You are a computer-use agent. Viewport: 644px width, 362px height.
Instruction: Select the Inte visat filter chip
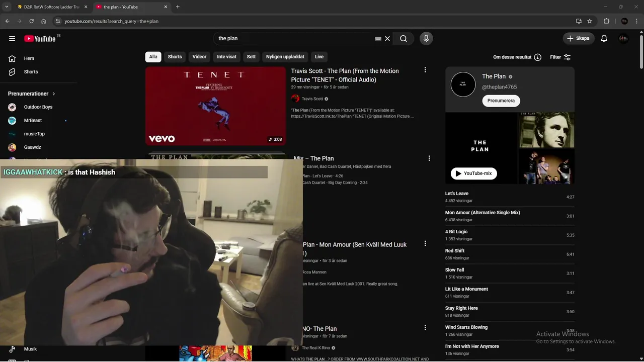pos(226,57)
